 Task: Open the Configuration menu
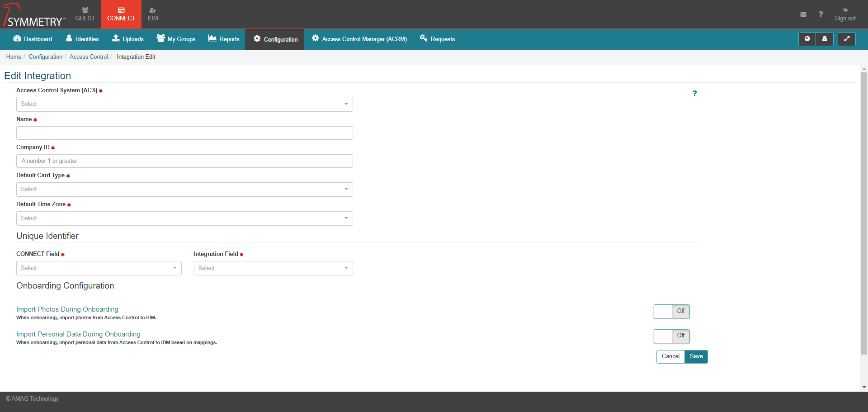[275, 39]
